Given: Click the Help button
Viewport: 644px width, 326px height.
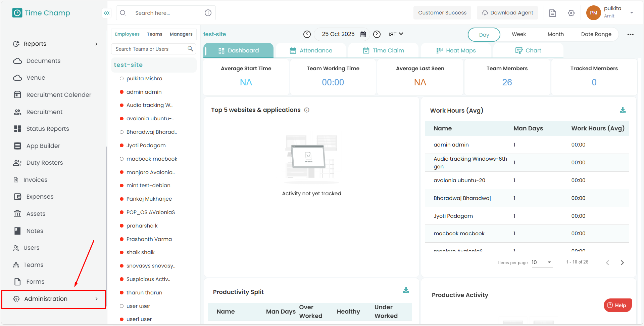Looking at the screenshot, I should pos(617,305).
